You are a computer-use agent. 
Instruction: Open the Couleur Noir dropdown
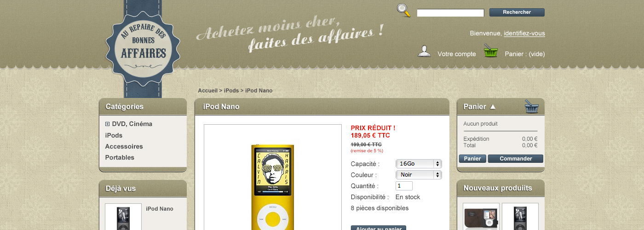click(x=419, y=175)
